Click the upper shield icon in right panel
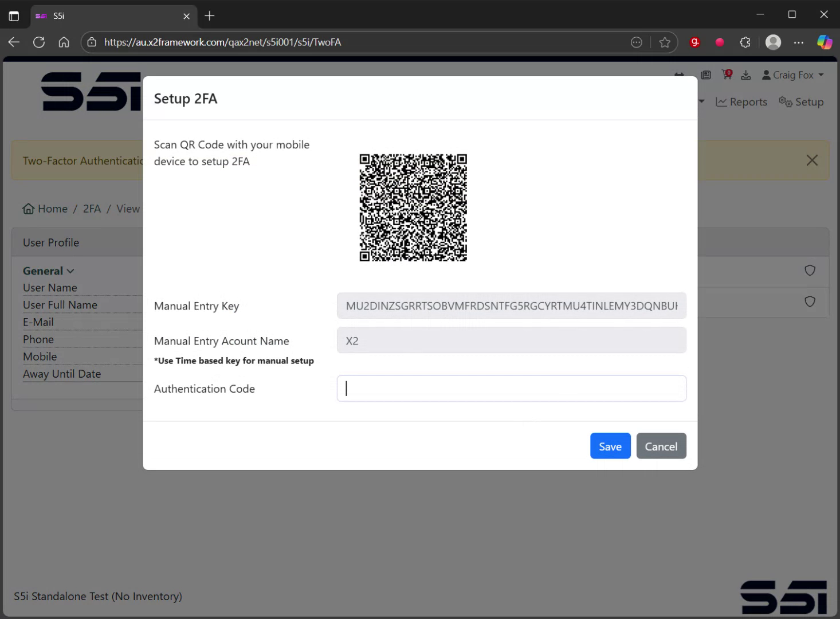 [x=810, y=271]
